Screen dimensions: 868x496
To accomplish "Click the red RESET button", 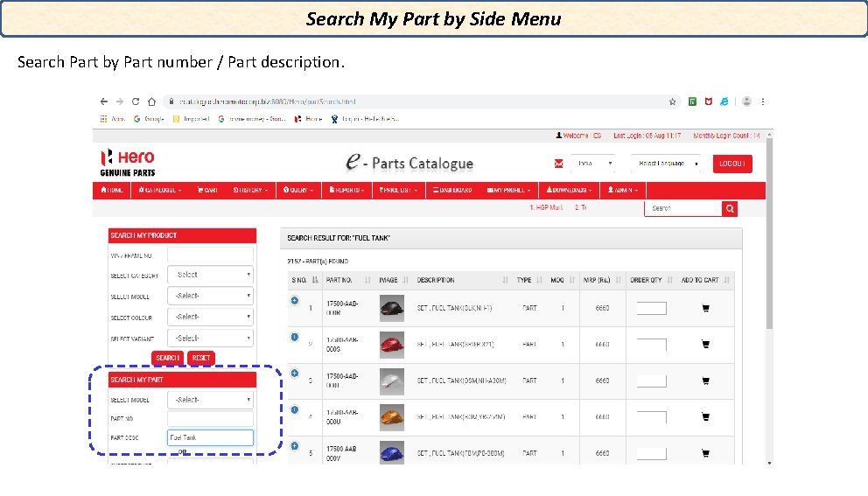I will point(201,358).
